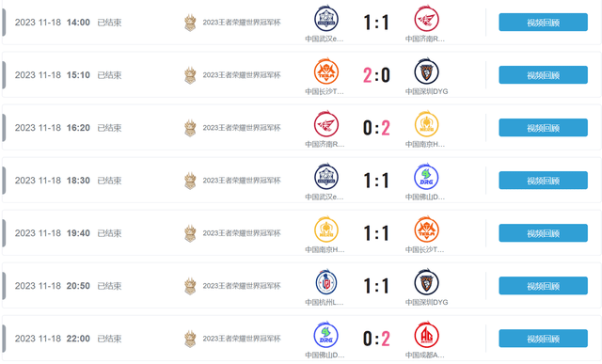This screenshot has width=602, height=364.
Task: Open video replay for the 22:00 match
Action: [x=543, y=339]
